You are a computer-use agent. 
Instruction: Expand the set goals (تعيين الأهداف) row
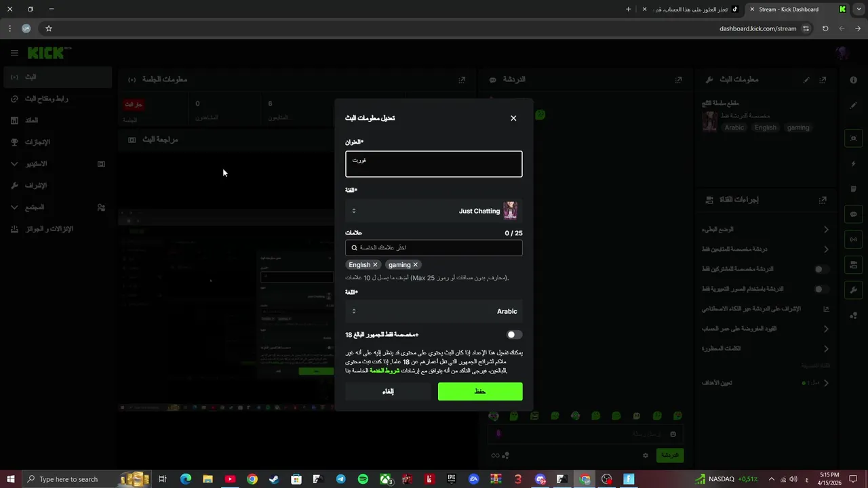(x=766, y=383)
